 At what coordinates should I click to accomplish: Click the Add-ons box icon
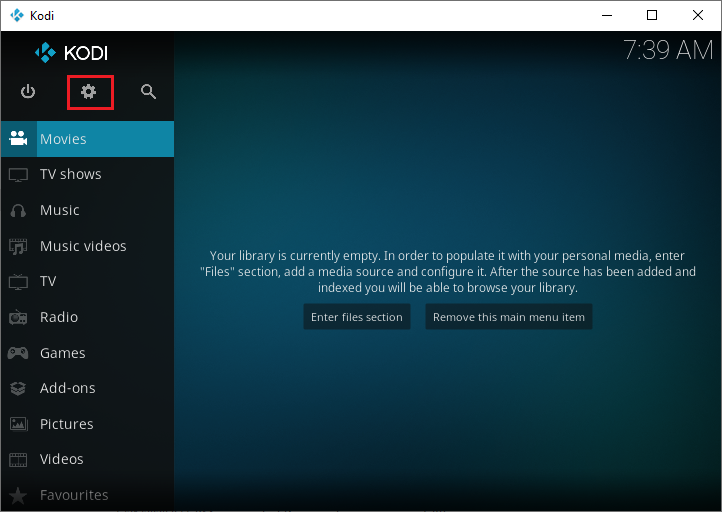click(18, 389)
